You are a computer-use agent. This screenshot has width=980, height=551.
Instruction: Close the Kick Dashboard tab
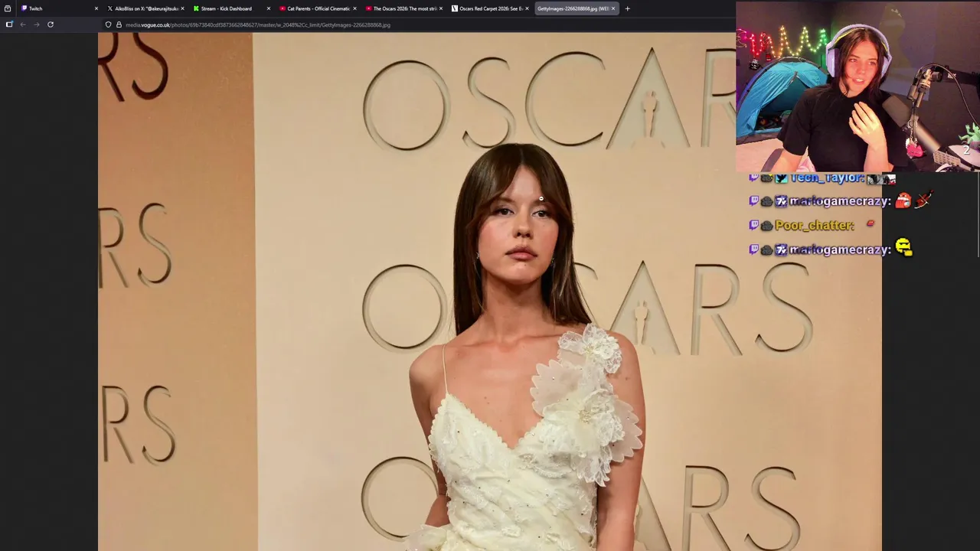pyautogui.click(x=269, y=8)
